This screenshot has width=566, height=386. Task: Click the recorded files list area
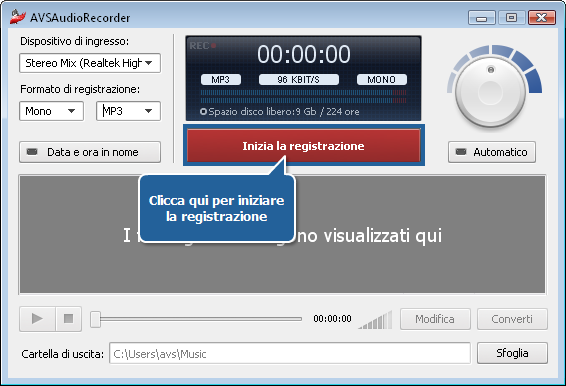(x=282, y=234)
